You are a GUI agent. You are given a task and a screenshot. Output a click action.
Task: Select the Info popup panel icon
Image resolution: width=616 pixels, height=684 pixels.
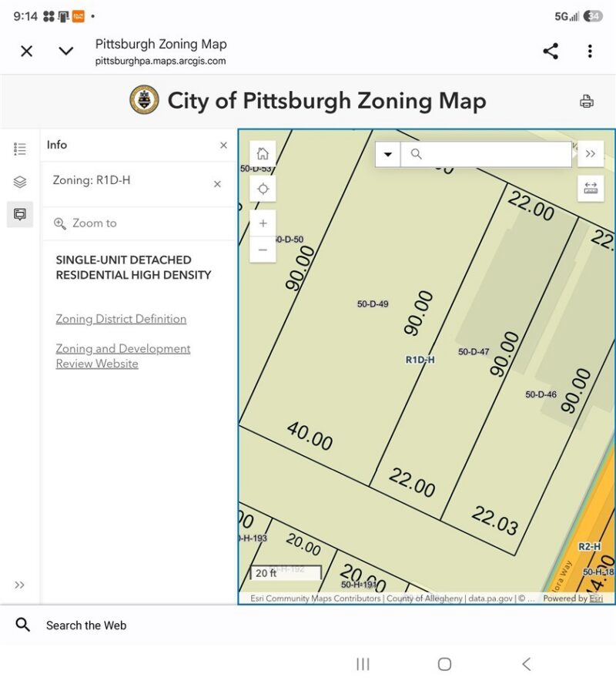pos(19,214)
